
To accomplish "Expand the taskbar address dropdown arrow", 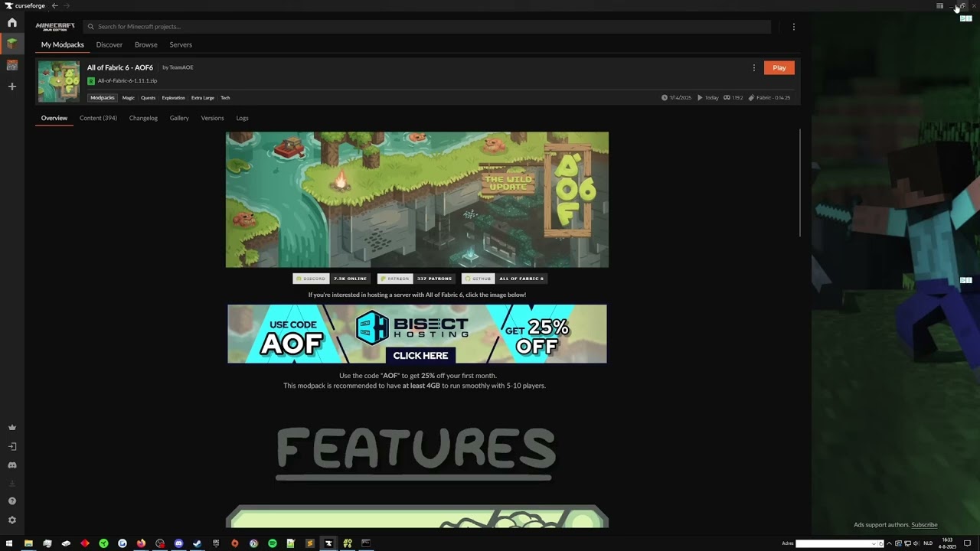I will pyautogui.click(x=874, y=543).
